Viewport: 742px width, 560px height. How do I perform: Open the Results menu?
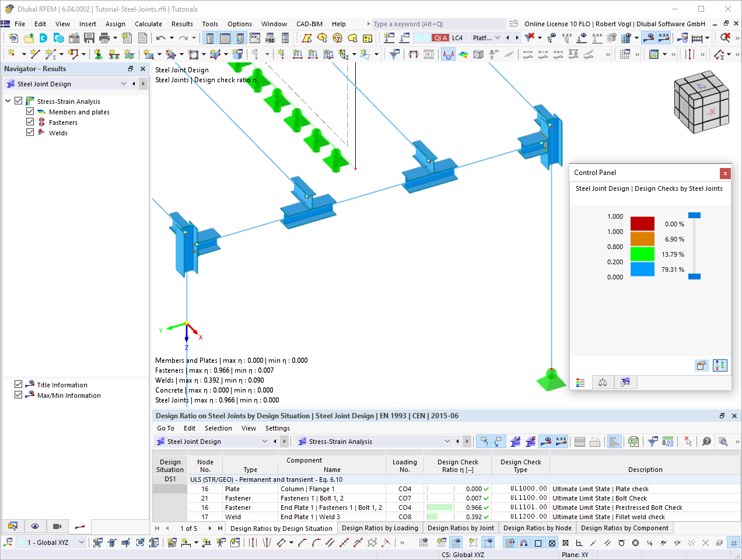click(x=182, y=24)
